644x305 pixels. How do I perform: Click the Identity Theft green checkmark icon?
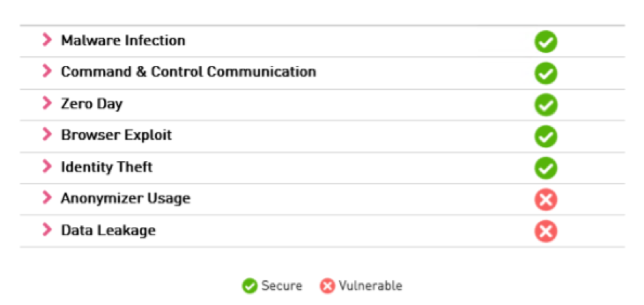point(545,169)
